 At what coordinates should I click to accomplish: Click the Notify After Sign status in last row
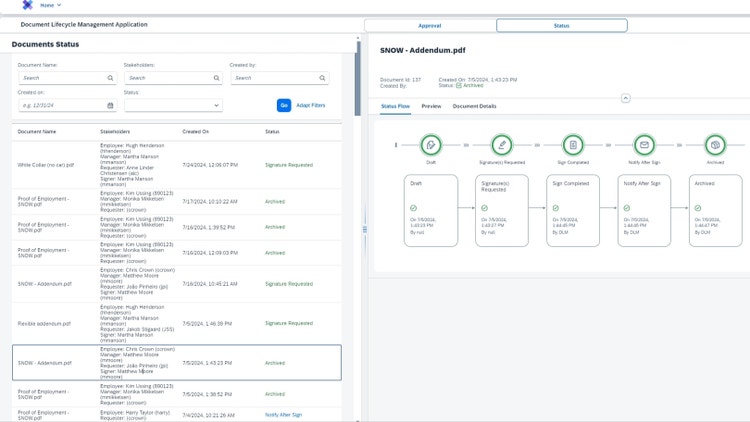point(284,415)
